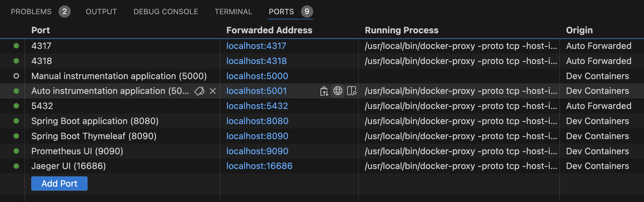Click Dev Containers origin for Spring Boot application

pyautogui.click(x=597, y=121)
